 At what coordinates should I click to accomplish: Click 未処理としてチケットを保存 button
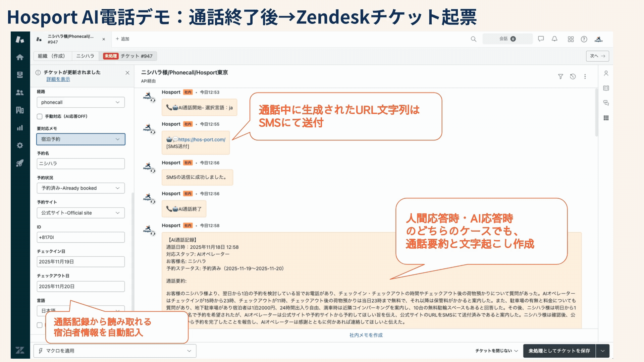click(x=559, y=351)
